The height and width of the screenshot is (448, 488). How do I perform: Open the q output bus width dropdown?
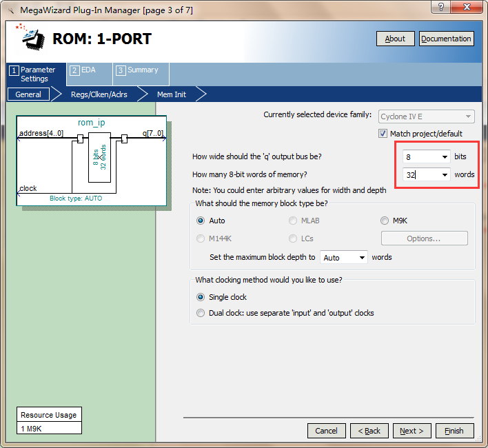[445, 157]
